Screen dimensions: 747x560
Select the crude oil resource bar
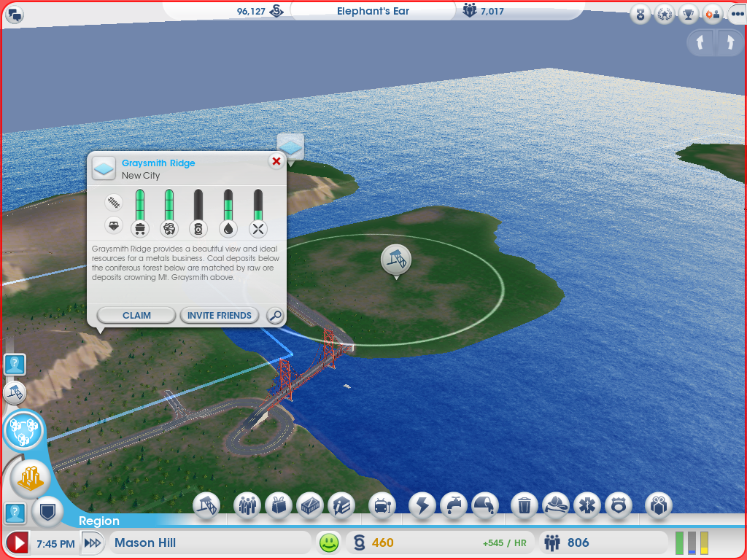(198, 213)
